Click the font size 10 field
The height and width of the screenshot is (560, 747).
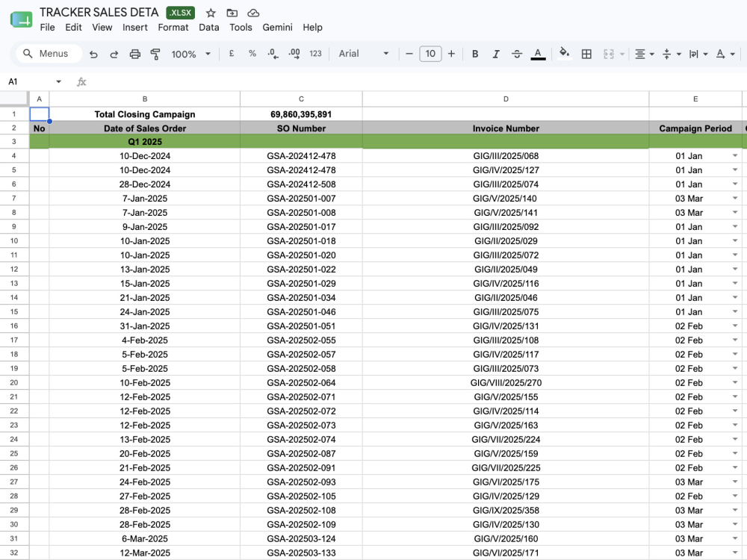point(430,54)
